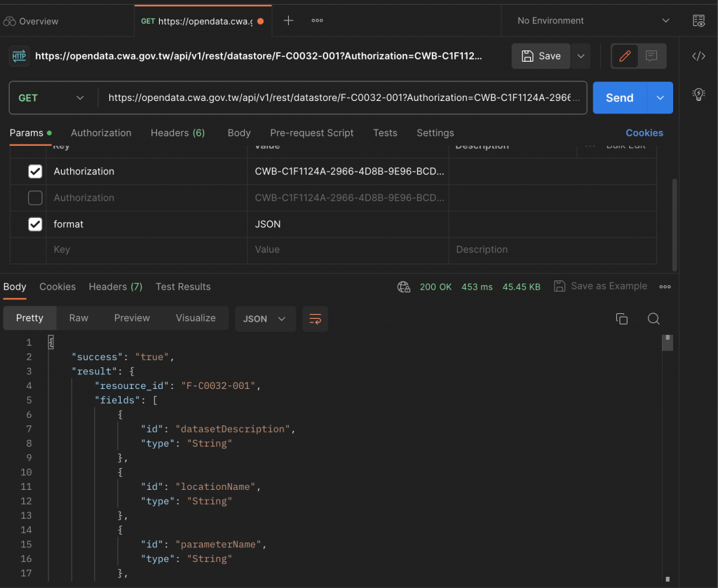Open the Pre-request Script tab
Screen dimensions: 718x588
coord(311,132)
